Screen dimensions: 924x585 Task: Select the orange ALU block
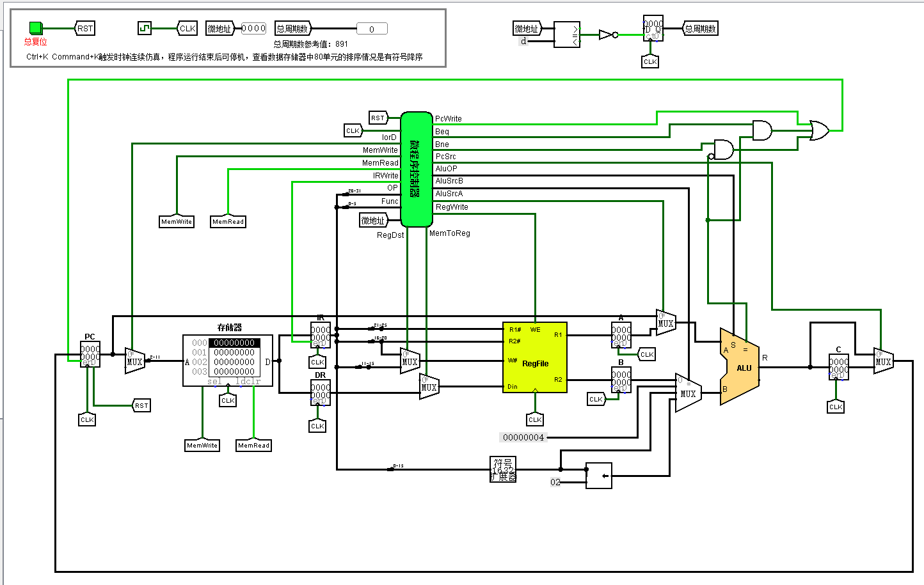(740, 367)
